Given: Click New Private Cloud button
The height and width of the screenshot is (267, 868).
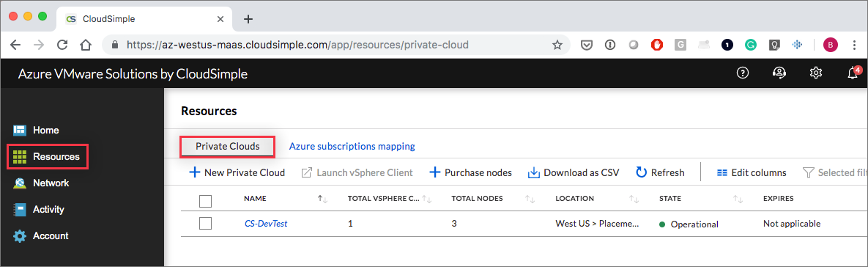Looking at the screenshot, I should (237, 173).
